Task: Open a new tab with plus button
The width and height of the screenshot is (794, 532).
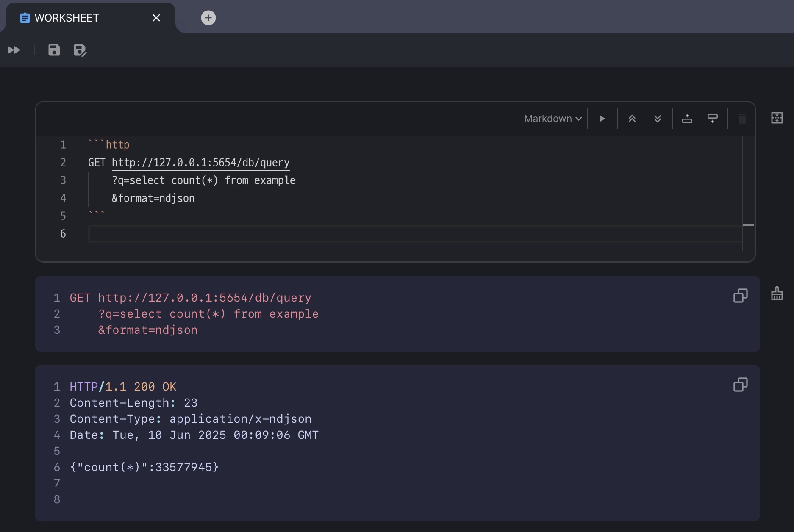Action: 208,18
